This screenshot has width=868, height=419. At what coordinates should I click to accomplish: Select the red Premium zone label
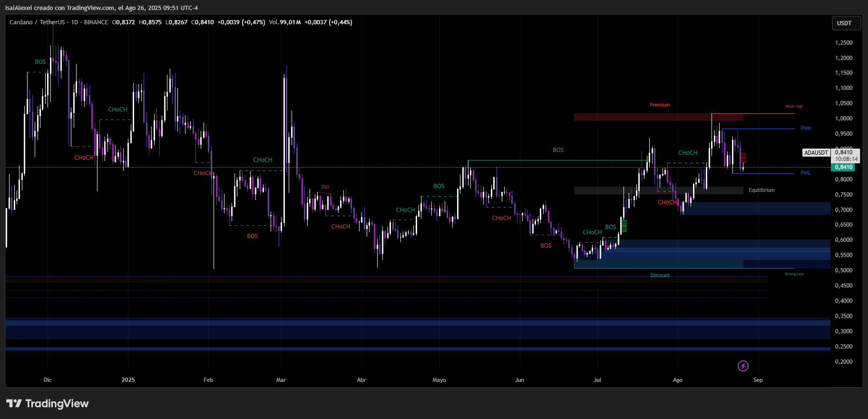tap(659, 105)
